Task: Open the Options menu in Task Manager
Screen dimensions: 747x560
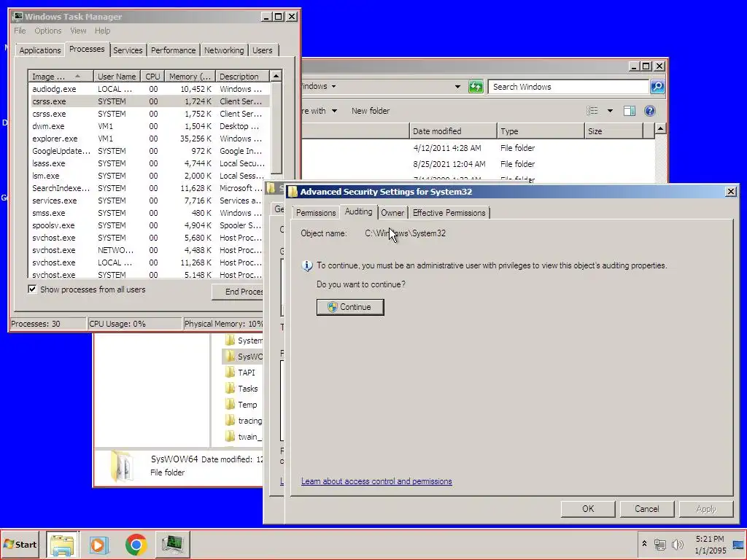Action: [47, 31]
